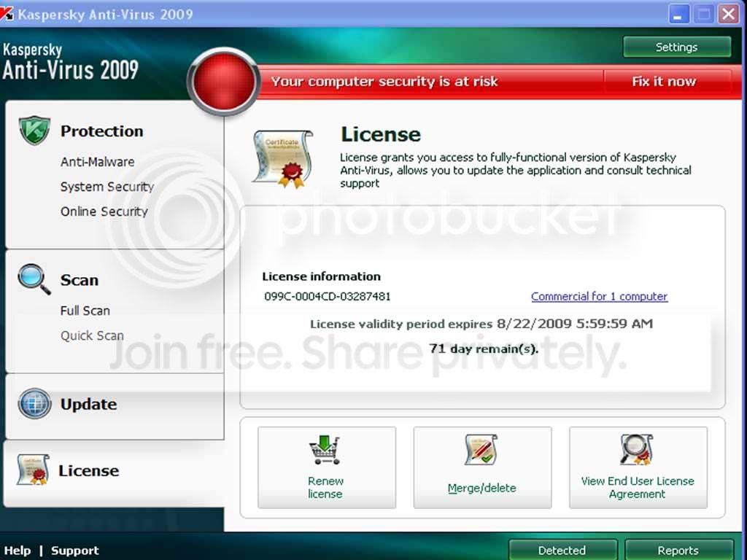The image size is (747, 560).
Task: Select the Quick Scan option
Action: [x=92, y=335]
